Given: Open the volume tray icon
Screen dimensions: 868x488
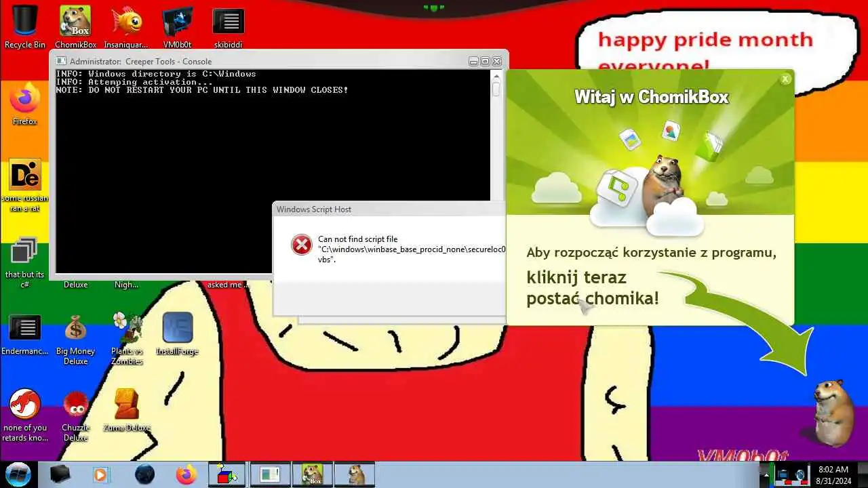Looking at the screenshot, I should (x=800, y=475).
